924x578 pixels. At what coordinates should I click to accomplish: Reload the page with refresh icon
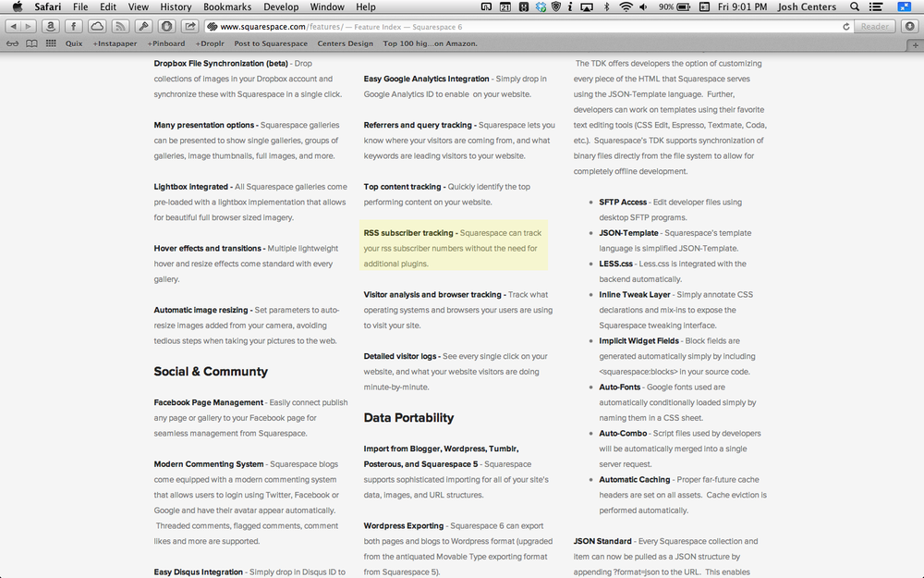coord(846,27)
